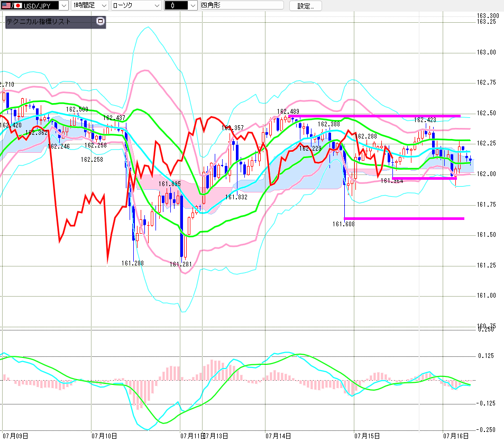Click the Japan flag icon in pair selector

pos(18,6)
